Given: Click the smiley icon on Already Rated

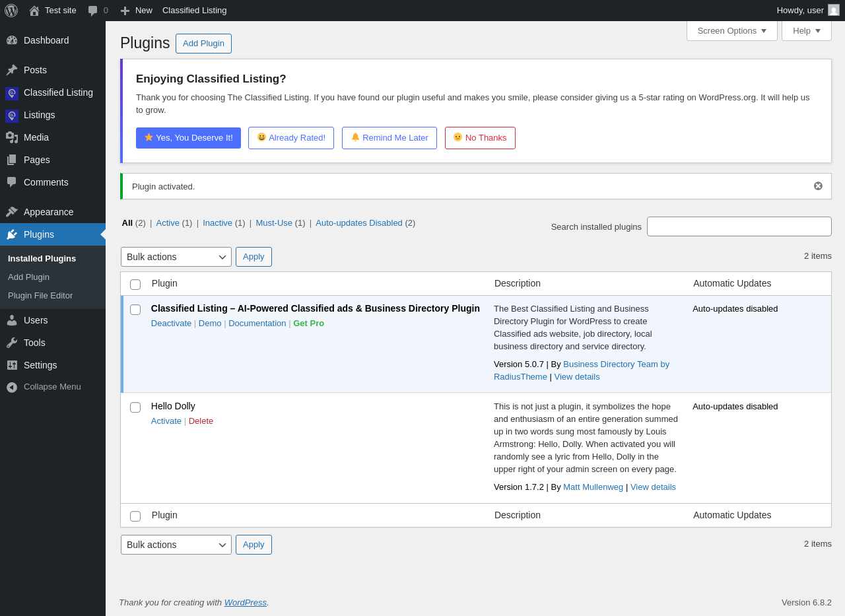Looking at the screenshot, I should (x=261, y=137).
